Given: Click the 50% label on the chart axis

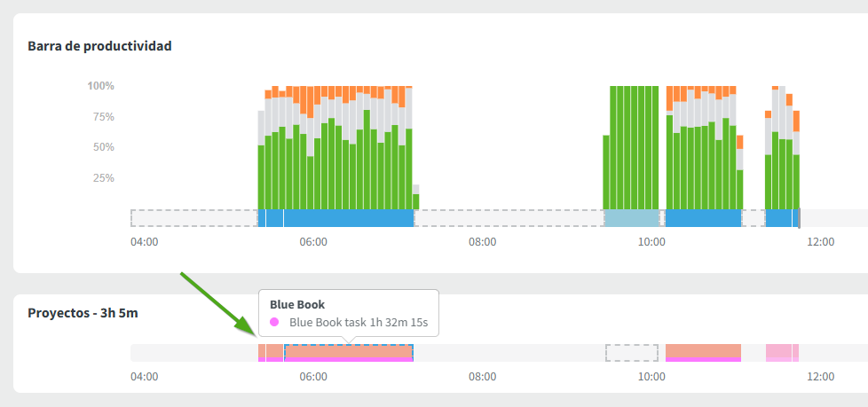Looking at the screenshot, I should 104,147.
